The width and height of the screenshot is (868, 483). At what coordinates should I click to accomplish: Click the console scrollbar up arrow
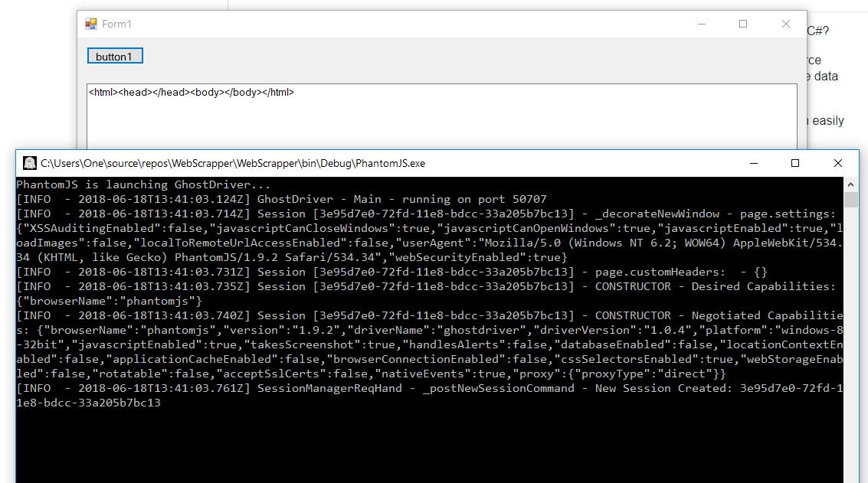[850, 183]
